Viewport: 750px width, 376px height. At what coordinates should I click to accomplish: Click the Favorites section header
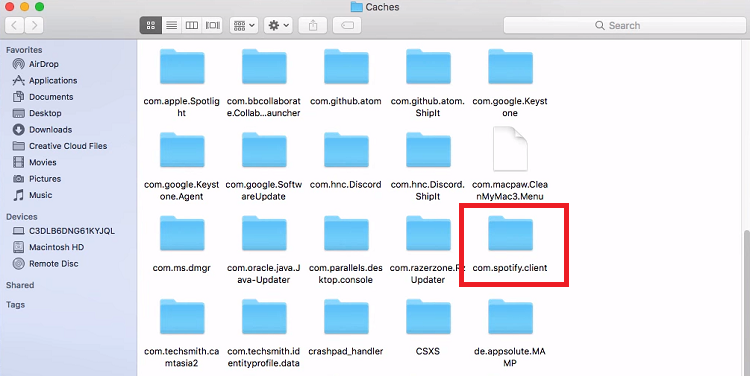click(24, 50)
